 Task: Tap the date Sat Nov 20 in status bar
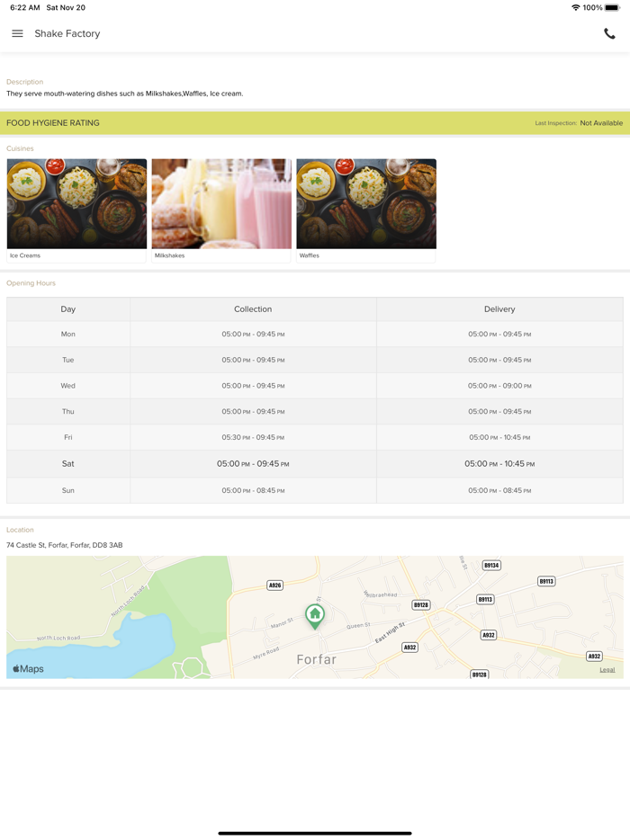(66, 7)
